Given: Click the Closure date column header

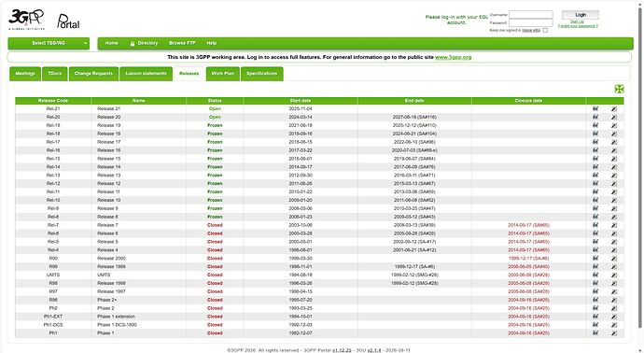Looking at the screenshot, I should (528, 101).
